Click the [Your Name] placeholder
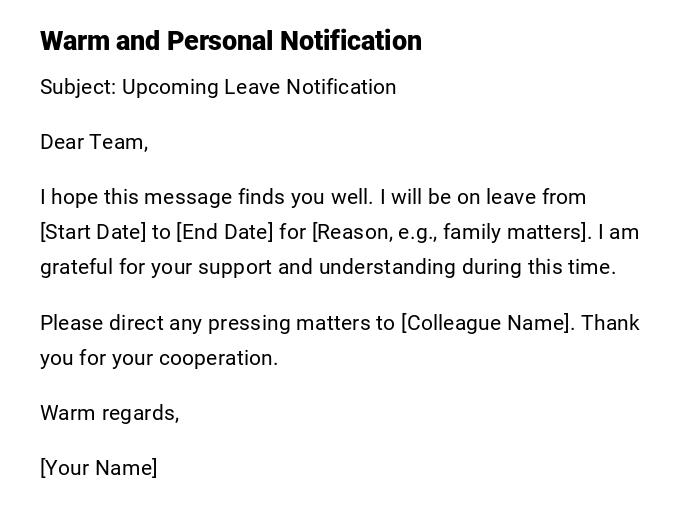Viewport: 700px width, 530px height. pos(98,468)
